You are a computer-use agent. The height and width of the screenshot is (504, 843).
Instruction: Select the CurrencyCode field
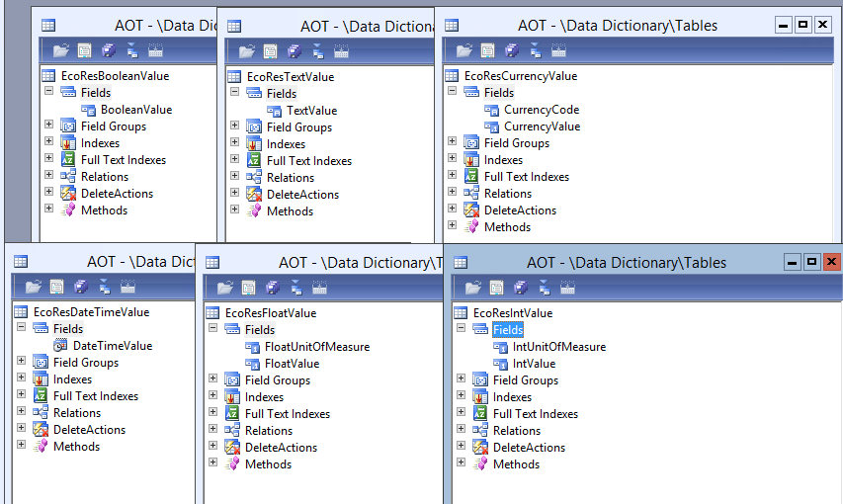541,110
